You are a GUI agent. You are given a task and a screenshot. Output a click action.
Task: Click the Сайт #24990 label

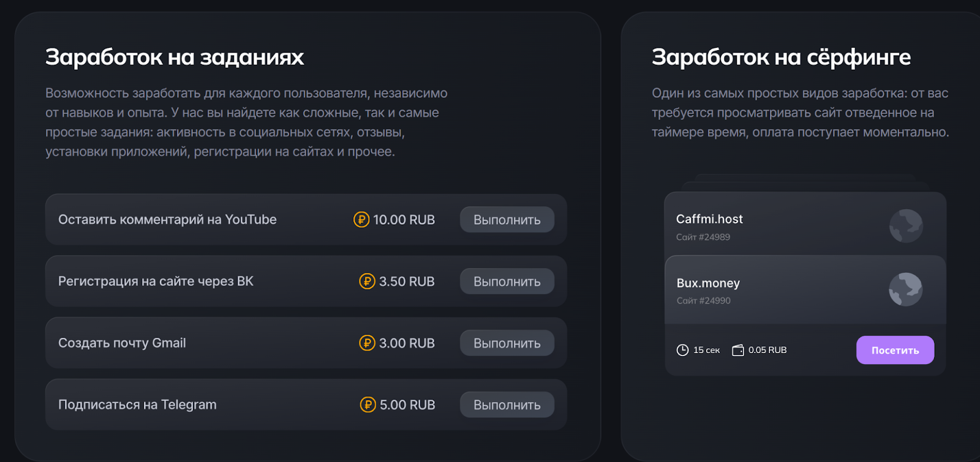tap(703, 300)
